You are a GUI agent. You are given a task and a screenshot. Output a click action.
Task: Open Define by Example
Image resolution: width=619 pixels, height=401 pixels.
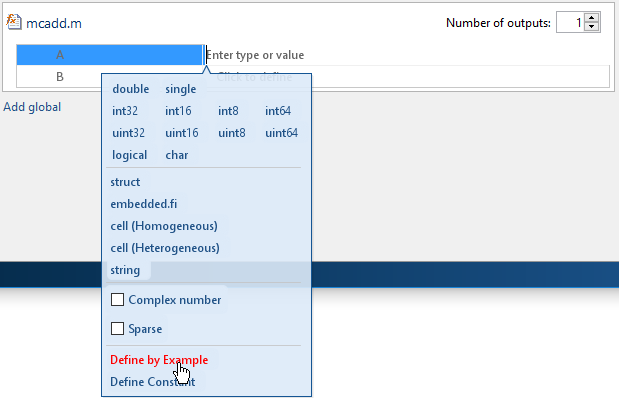click(159, 360)
